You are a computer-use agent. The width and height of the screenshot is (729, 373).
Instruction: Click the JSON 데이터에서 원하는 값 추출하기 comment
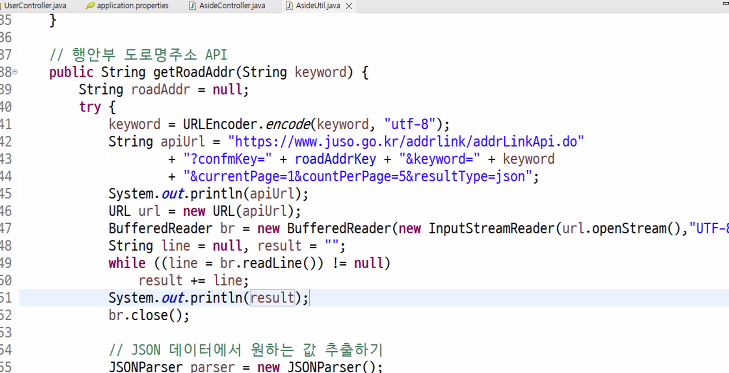point(245,350)
